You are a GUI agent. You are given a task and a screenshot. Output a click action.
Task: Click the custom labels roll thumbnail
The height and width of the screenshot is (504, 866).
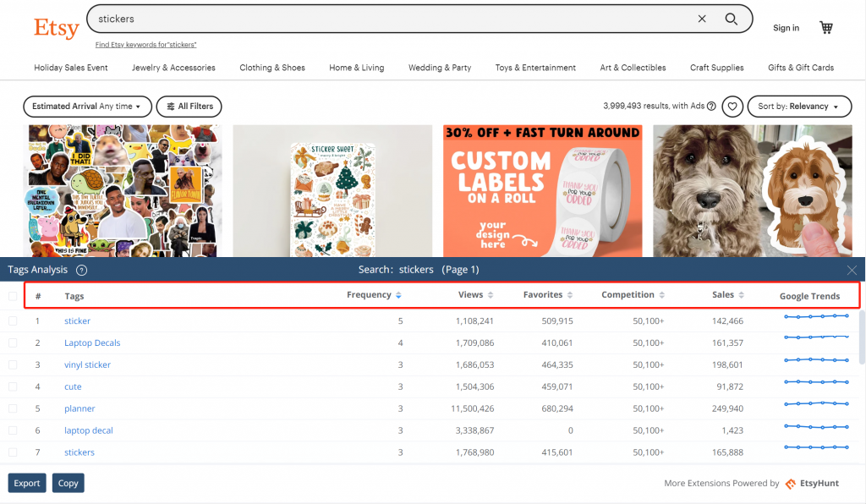(x=542, y=190)
